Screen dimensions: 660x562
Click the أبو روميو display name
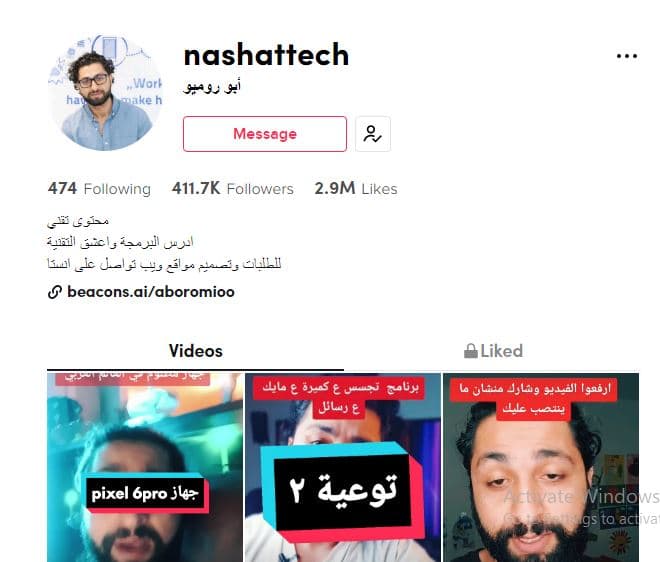pos(212,87)
